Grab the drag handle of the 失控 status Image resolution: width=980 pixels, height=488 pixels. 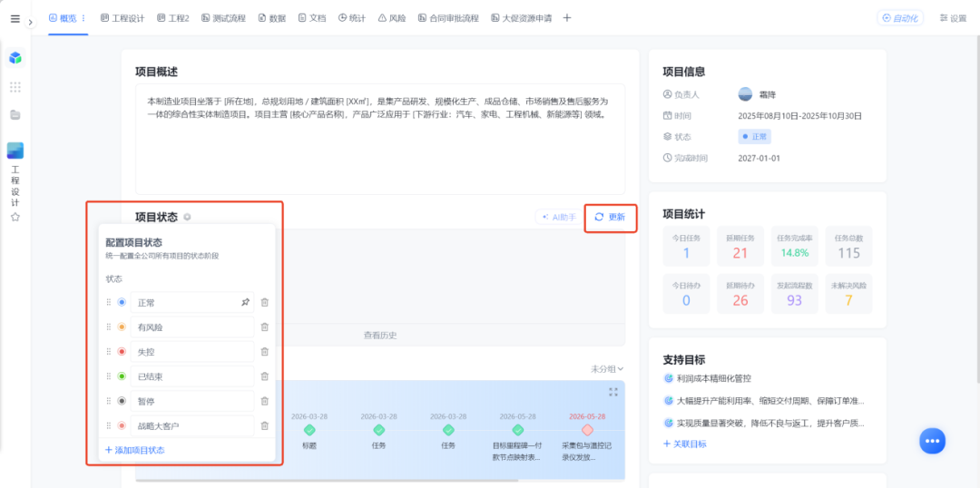[x=109, y=352]
